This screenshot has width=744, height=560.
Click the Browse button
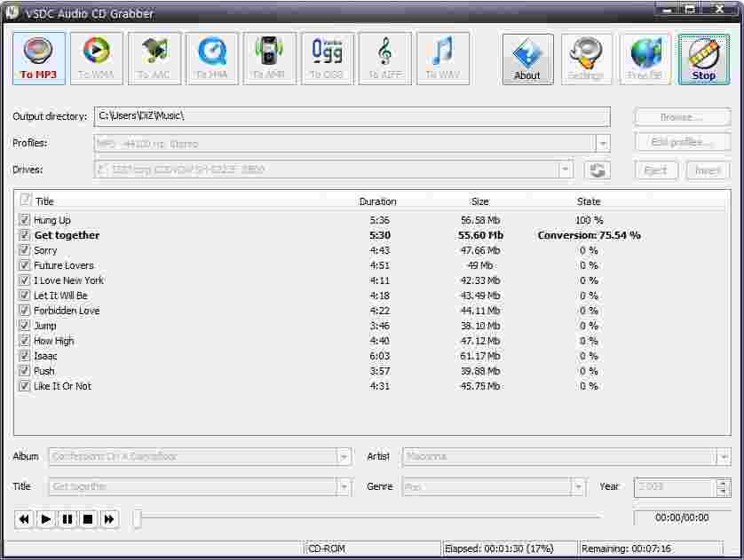682,117
